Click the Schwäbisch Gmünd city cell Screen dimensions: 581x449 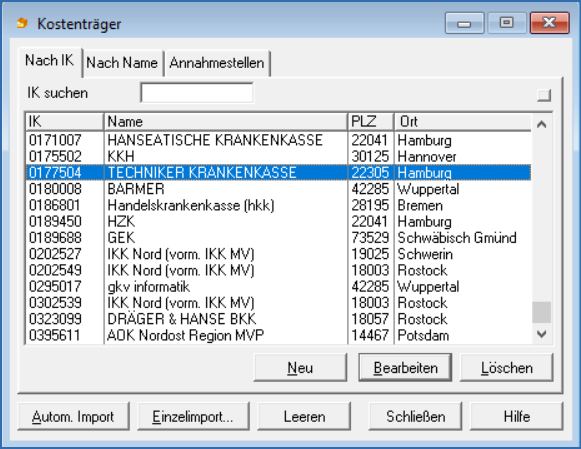click(x=457, y=238)
